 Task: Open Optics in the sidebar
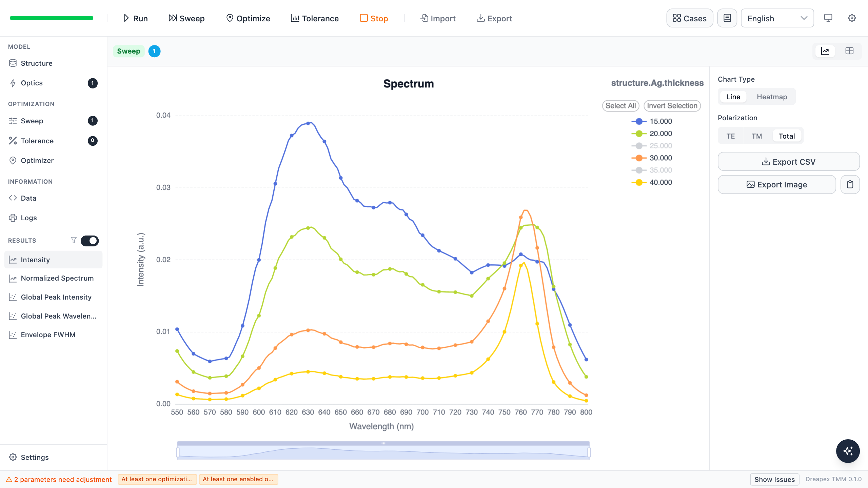pos(53,83)
